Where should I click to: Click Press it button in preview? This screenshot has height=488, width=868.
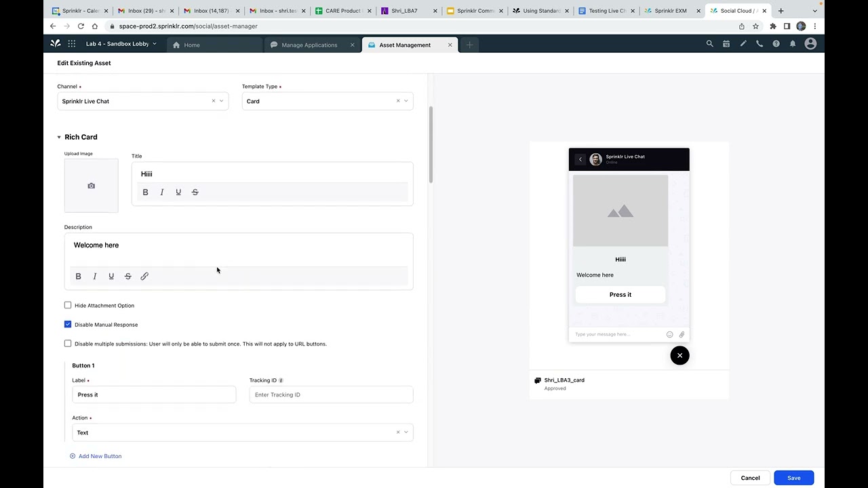(620, 295)
